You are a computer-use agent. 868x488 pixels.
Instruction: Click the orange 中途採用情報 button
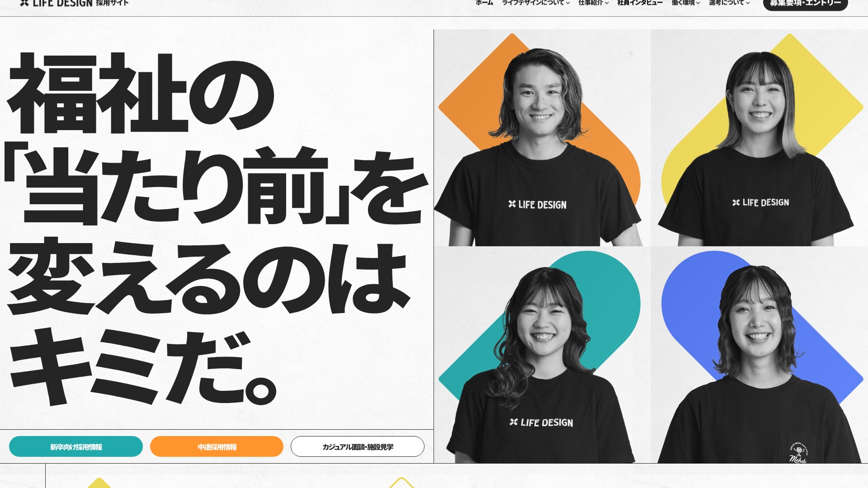click(217, 446)
